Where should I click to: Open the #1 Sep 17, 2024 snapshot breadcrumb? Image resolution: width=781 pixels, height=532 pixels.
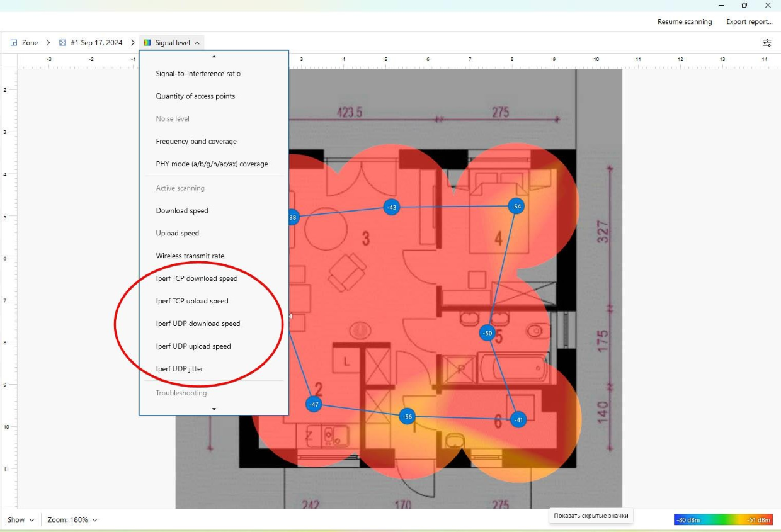click(x=91, y=43)
